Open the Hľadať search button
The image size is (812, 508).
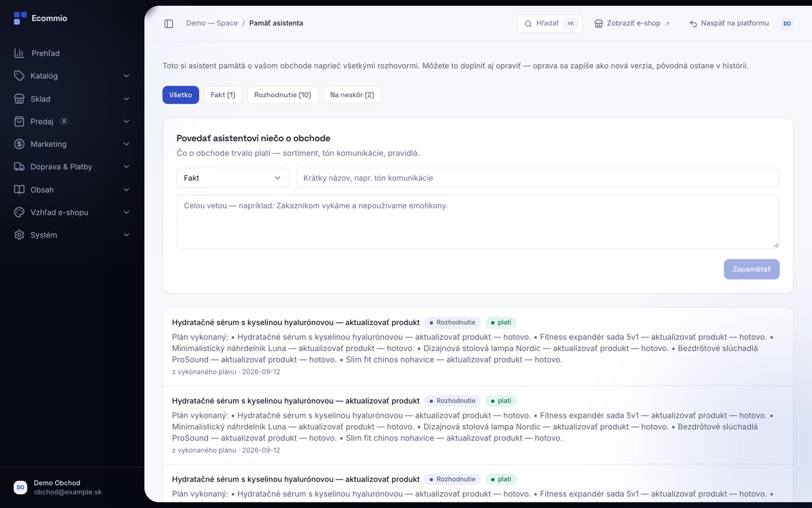click(x=550, y=24)
